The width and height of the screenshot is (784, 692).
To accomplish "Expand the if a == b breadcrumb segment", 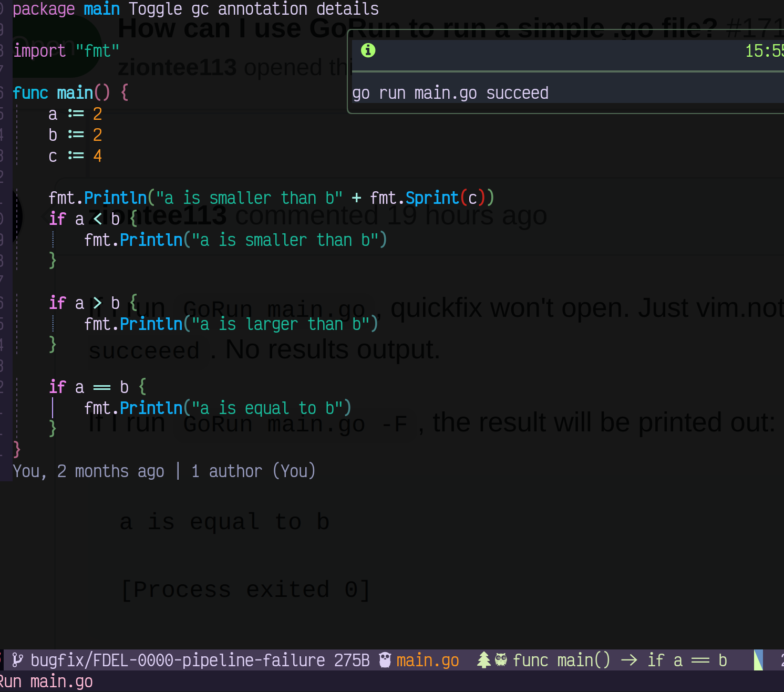I will pos(686,660).
